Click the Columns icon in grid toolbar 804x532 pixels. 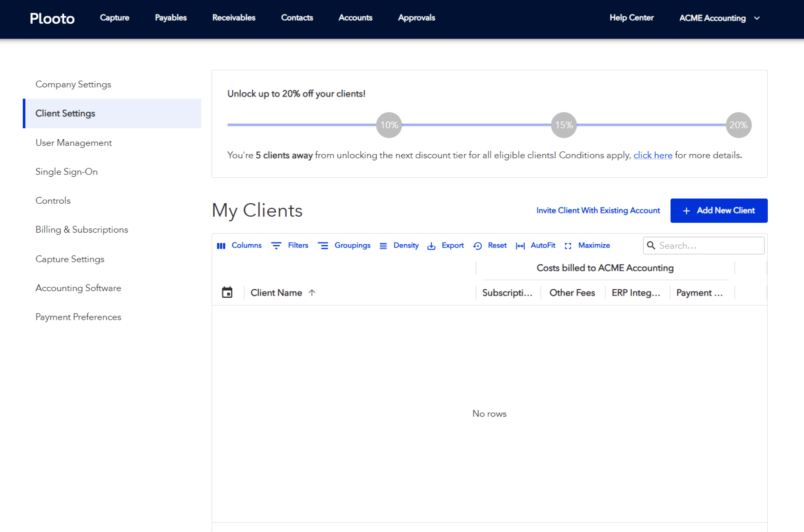pos(221,246)
